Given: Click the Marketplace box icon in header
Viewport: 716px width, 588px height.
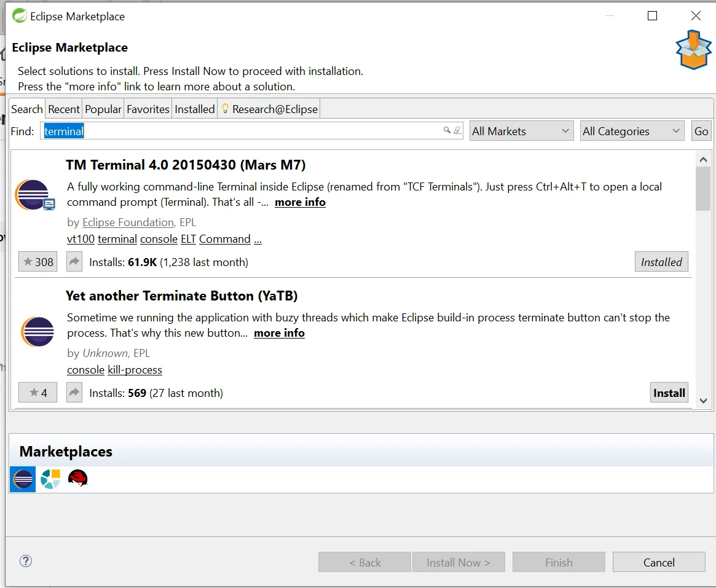Looking at the screenshot, I should [x=694, y=49].
